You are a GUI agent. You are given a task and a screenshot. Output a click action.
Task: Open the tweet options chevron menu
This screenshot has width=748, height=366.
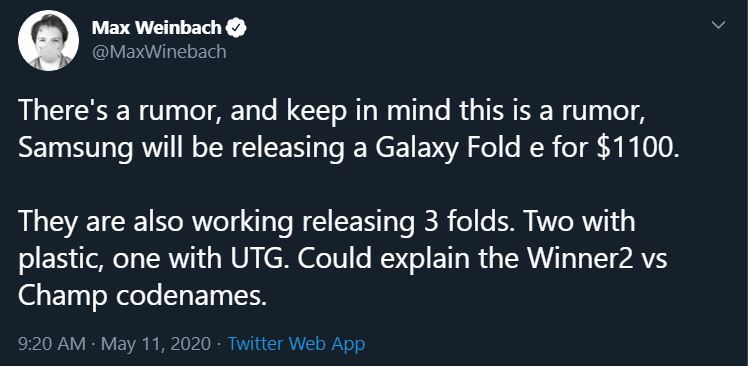point(718,24)
